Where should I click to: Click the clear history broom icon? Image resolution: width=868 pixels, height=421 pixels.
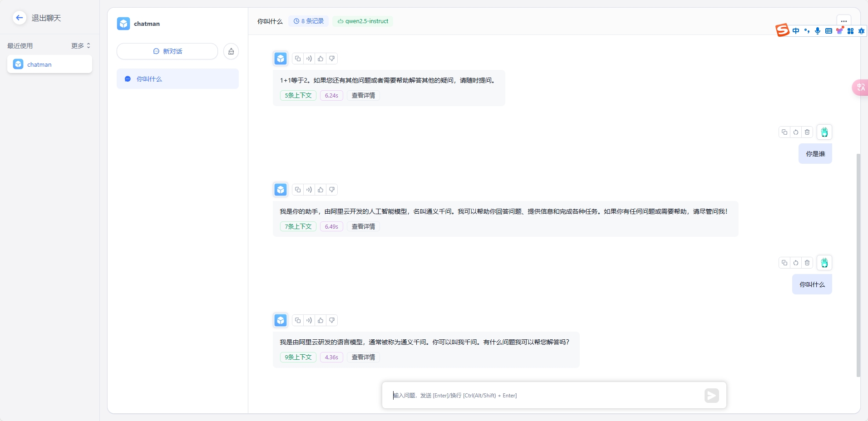point(231,51)
